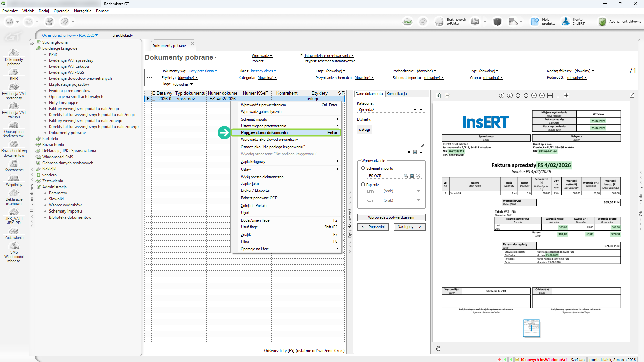644x362 pixels.
Task: Zoom in on the invoice preview
Action: [534, 96]
